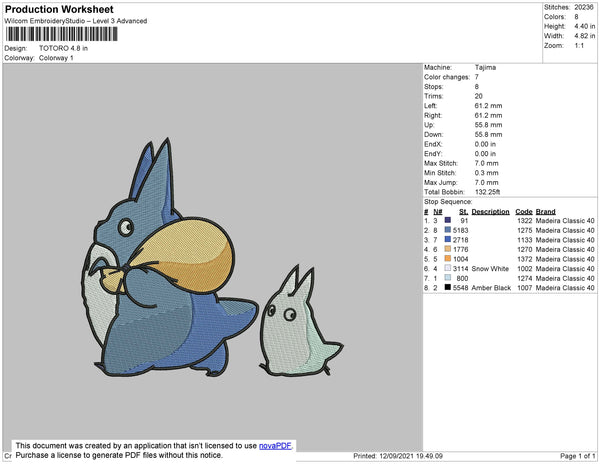
Task: Click the machine value 'Tajima'
Action: [x=485, y=67]
